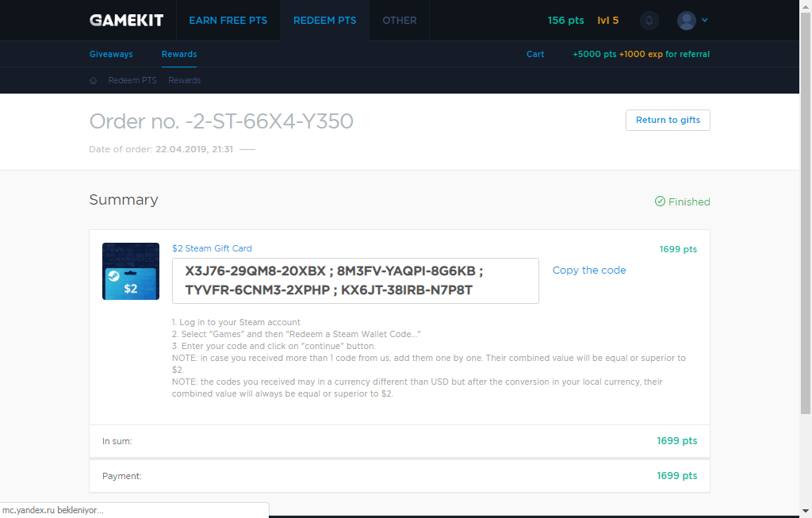812x518 pixels.
Task: Click the Redeem PTS breadcrumb
Action: pyautogui.click(x=132, y=80)
